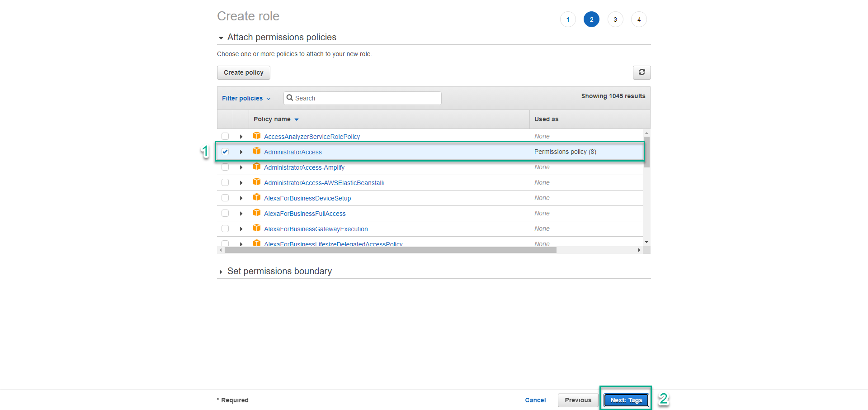Expand the AdministratorAccess row details
868x410 pixels.
tap(241, 152)
